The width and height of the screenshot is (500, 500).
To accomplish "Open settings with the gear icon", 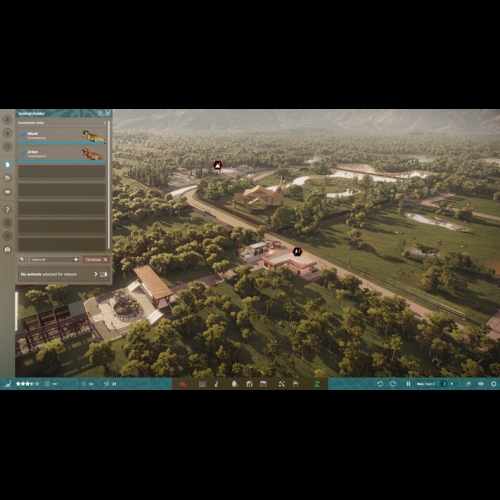I will pyautogui.click(x=494, y=384).
